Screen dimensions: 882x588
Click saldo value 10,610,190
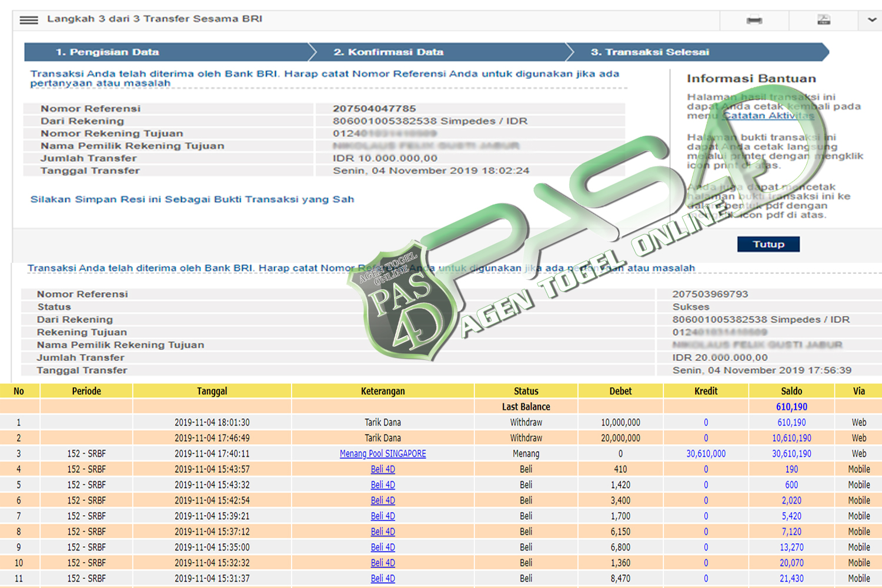(x=791, y=438)
